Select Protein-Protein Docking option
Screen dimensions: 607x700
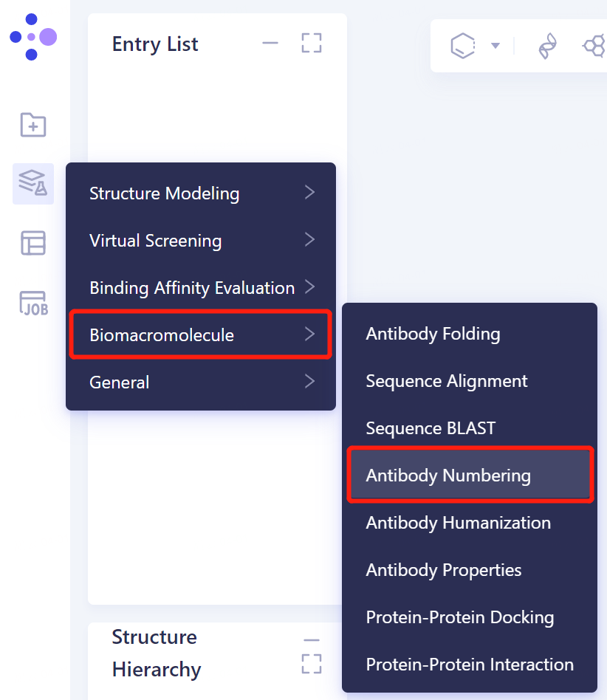pos(460,617)
